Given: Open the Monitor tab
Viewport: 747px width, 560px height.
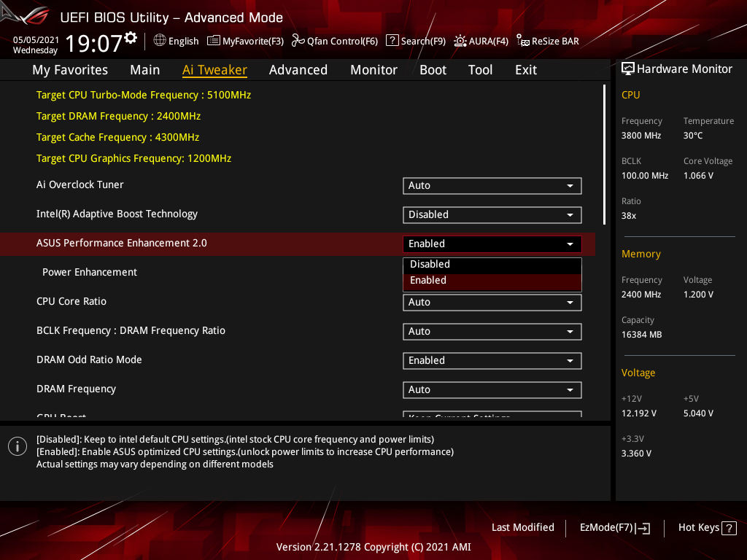Looking at the screenshot, I should [x=373, y=70].
